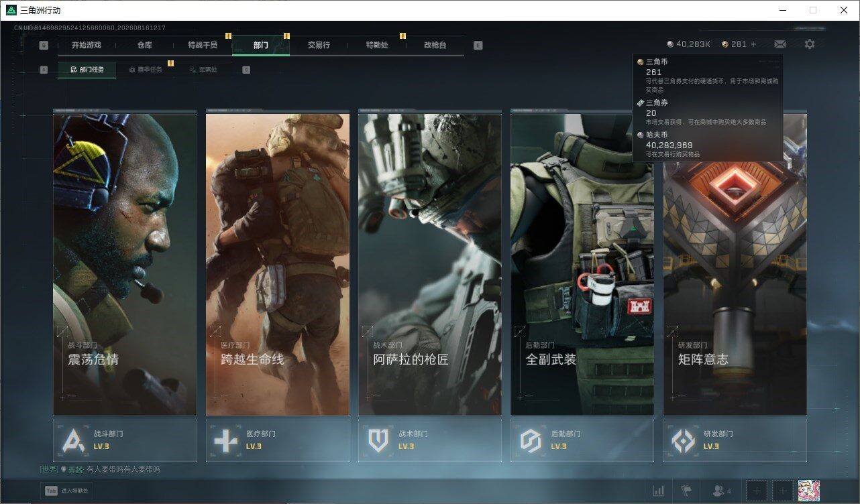The height and width of the screenshot is (504, 860).
Task: Select the 研发部门 LV.3 badge
Action: (x=735, y=440)
